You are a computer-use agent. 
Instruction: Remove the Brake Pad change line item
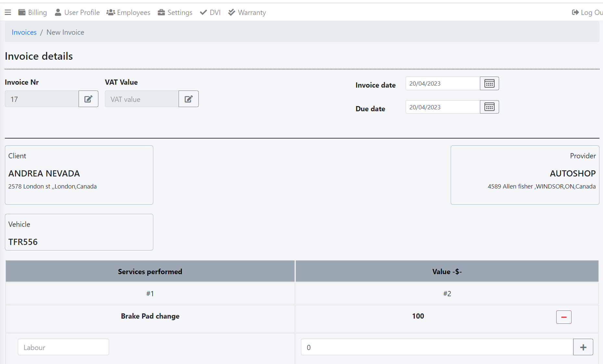[x=563, y=317]
